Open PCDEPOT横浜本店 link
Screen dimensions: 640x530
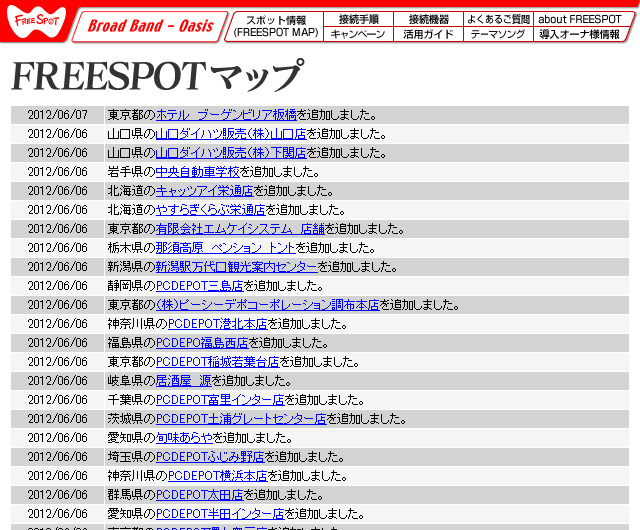(218, 476)
